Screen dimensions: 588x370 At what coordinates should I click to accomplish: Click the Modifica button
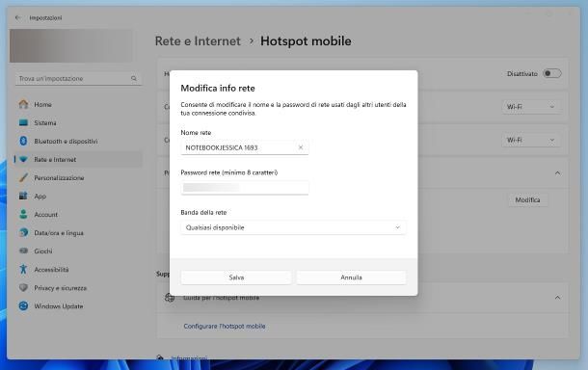[x=527, y=199]
